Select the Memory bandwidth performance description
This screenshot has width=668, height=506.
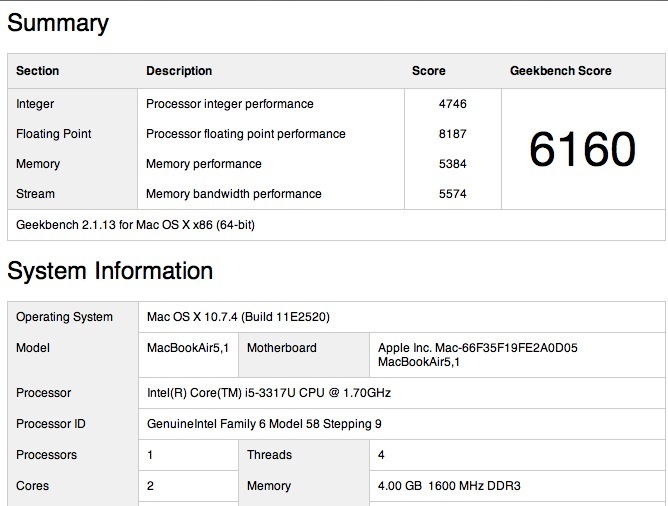click(234, 194)
